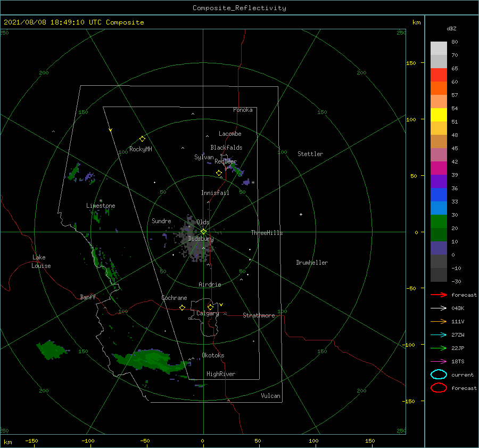Screen dimensions: 479x448
Task: Click the yellow V marker east of Calgary
Action: tap(221, 305)
